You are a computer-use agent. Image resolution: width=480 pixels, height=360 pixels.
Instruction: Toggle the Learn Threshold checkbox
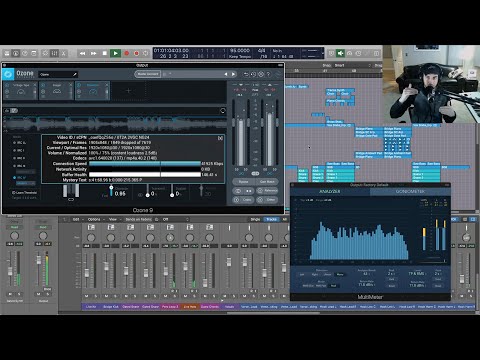(14, 193)
